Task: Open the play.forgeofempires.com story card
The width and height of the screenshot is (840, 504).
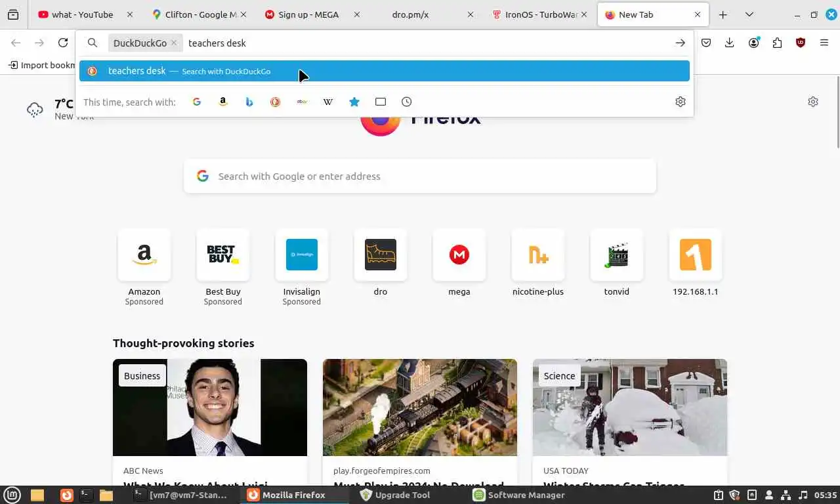Action: (x=420, y=422)
